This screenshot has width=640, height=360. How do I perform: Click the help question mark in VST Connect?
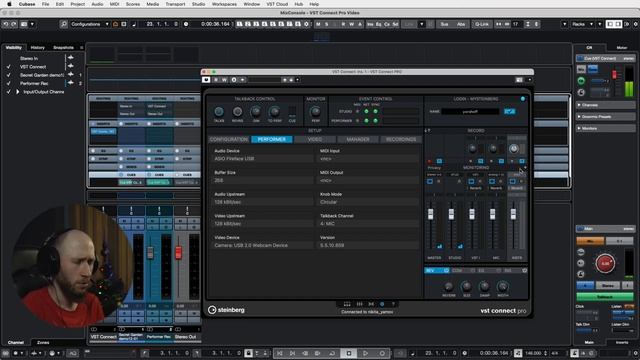(393, 304)
